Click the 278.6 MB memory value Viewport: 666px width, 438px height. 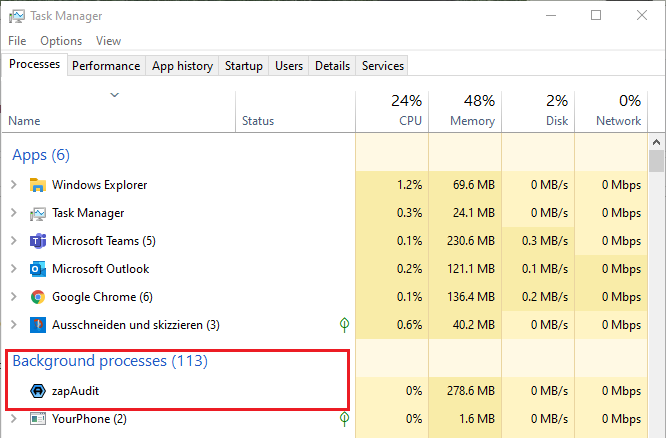[x=471, y=391]
